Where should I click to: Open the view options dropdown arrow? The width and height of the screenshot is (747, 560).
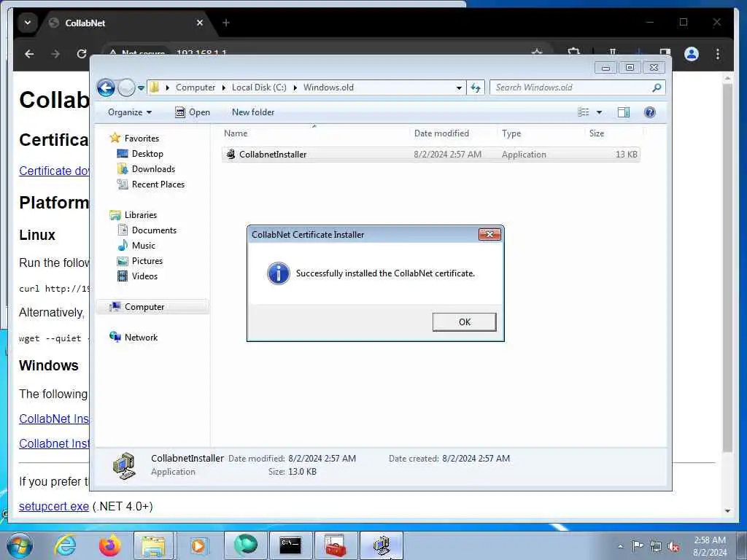(x=600, y=112)
